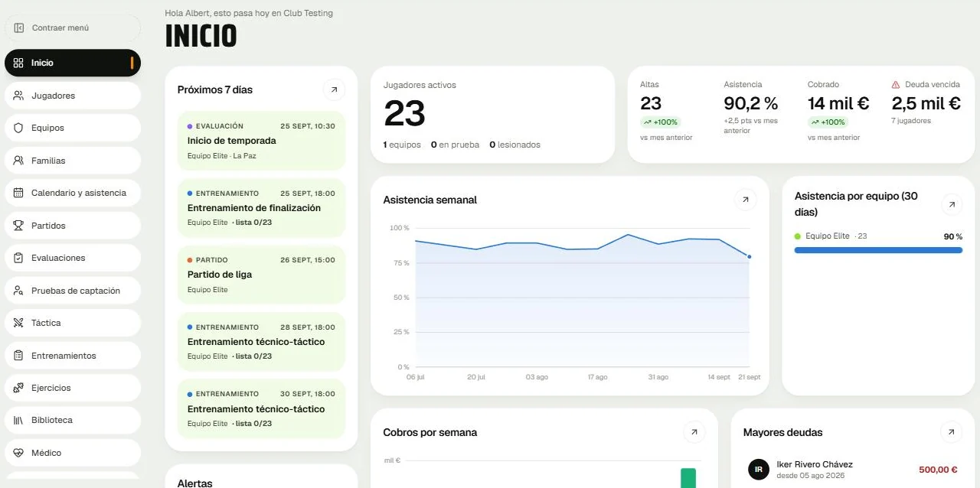The image size is (980, 488).
Task: Click the Familias icon in sidebar
Action: tap(18, 161)
